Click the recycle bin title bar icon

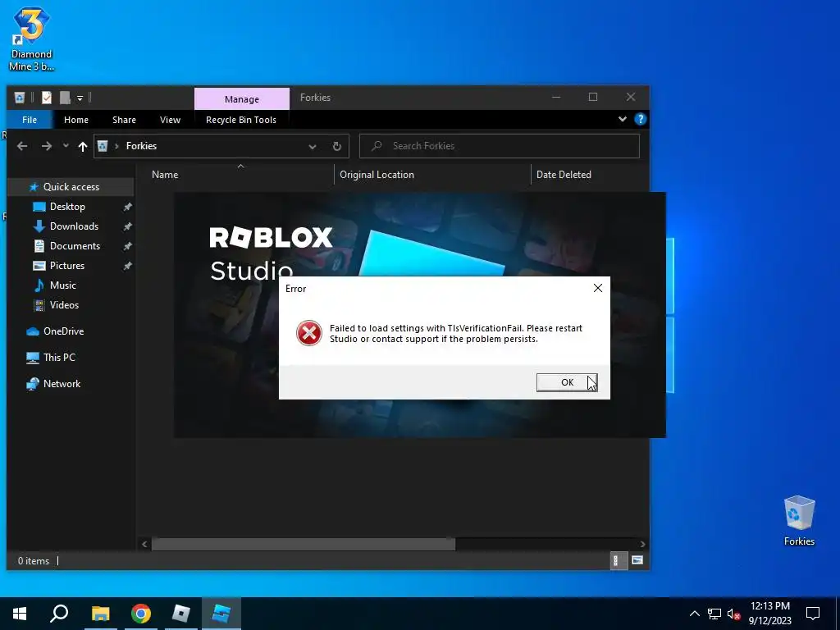coord(20,98)
